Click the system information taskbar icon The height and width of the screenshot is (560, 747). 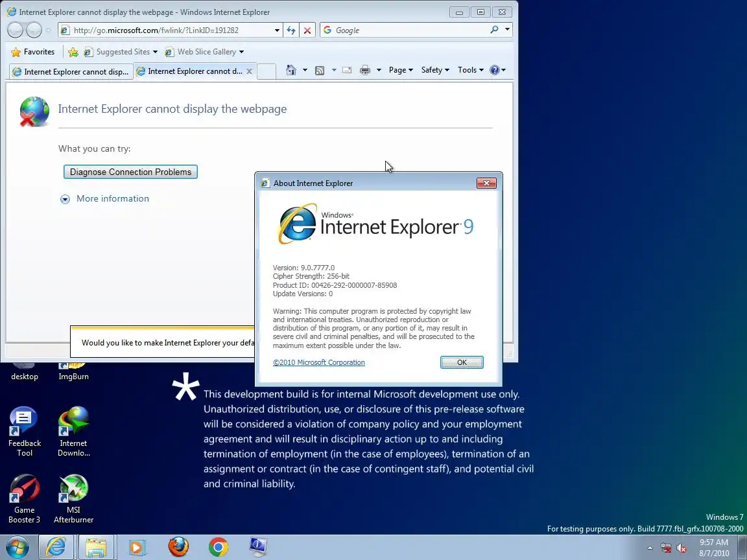click(x=257, y=547)
